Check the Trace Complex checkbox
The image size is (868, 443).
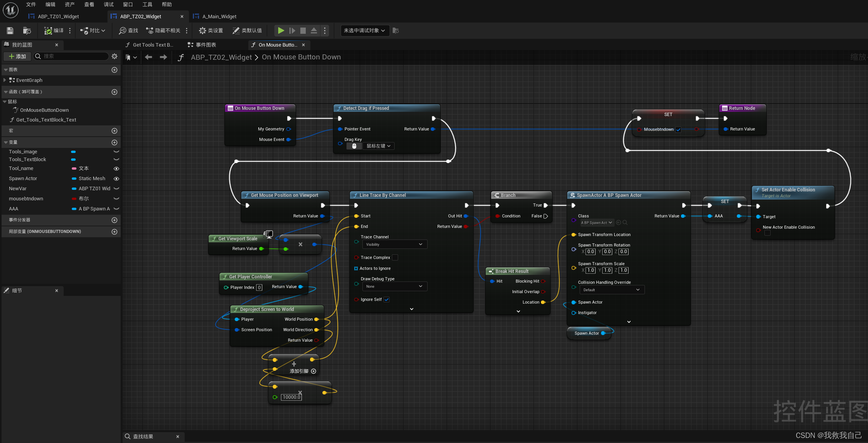[x=395, y=257]
